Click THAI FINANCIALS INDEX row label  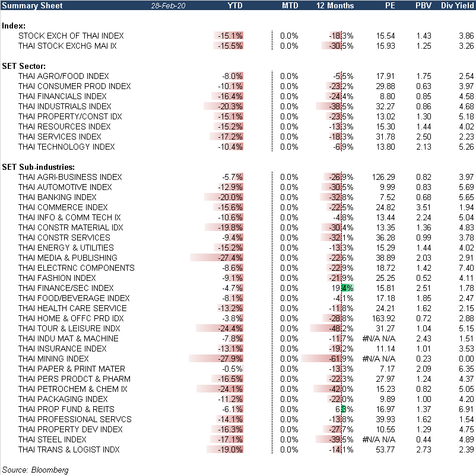tap(62, 96)
